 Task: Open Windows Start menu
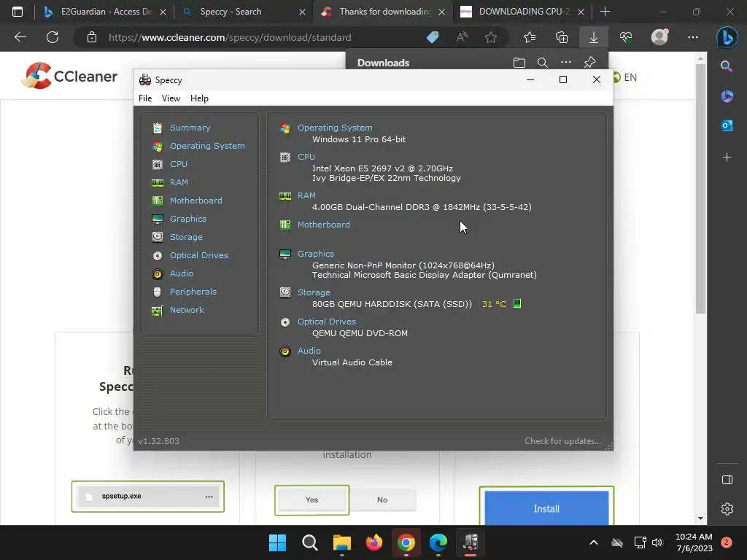click(x=277, y=542)
